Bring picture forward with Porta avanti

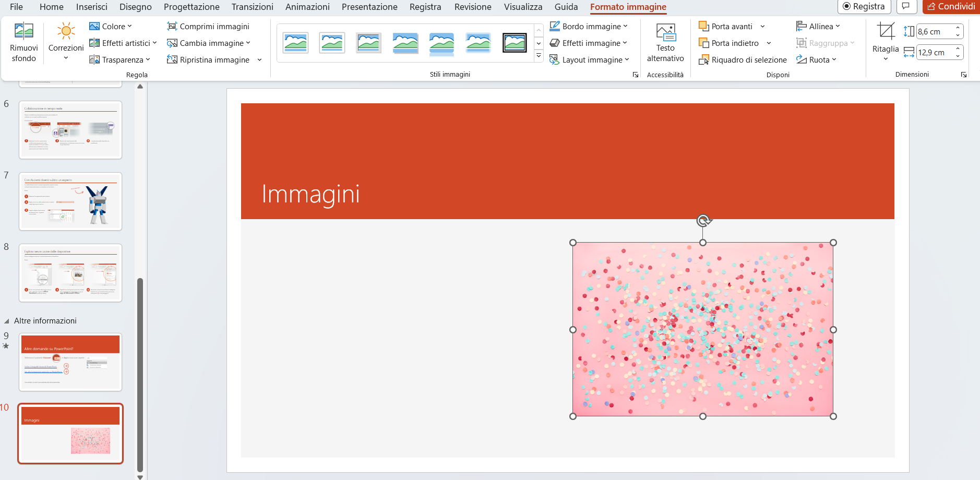click(x=728, y=26)
